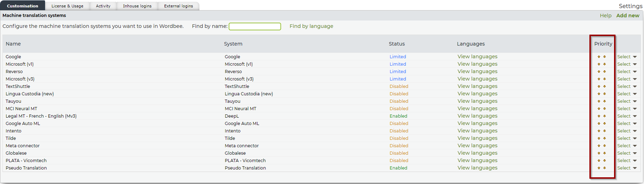Open Select dropdown for PLATA - Vicomtech
644x184 pixels.
[627, 161]
